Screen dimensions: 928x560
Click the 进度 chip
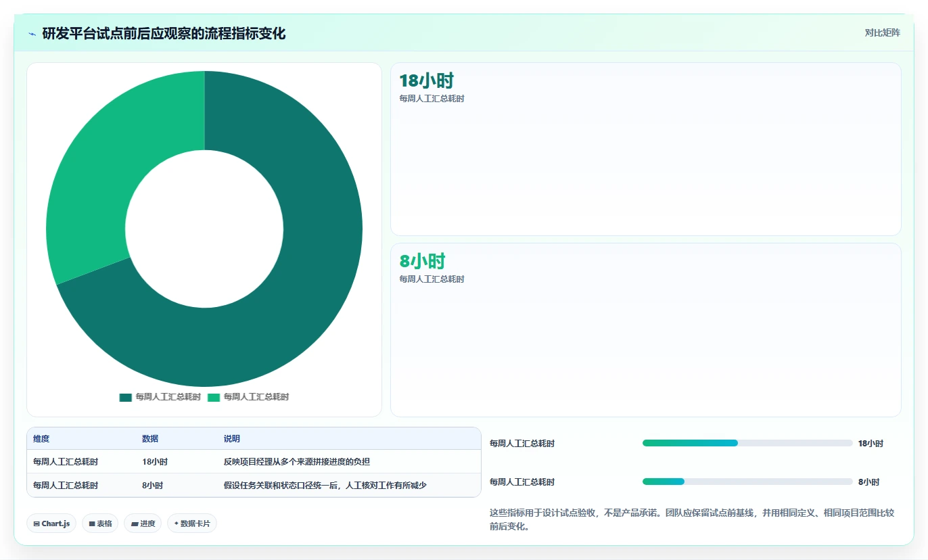[143, 523]
